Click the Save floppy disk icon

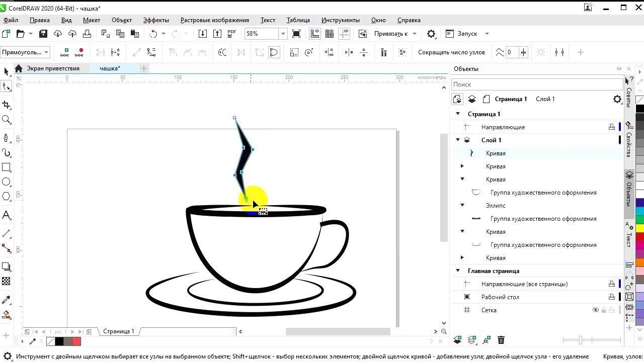click(43, 34)
